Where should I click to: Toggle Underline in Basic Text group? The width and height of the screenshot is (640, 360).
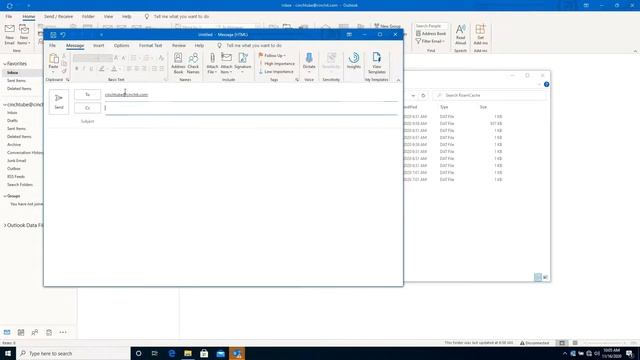point(91,69)
